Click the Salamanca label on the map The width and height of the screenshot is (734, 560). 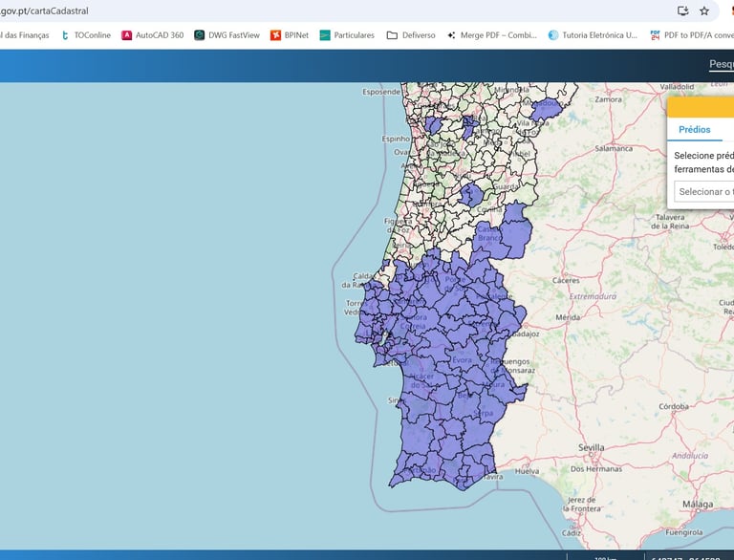tap(614, 148)
